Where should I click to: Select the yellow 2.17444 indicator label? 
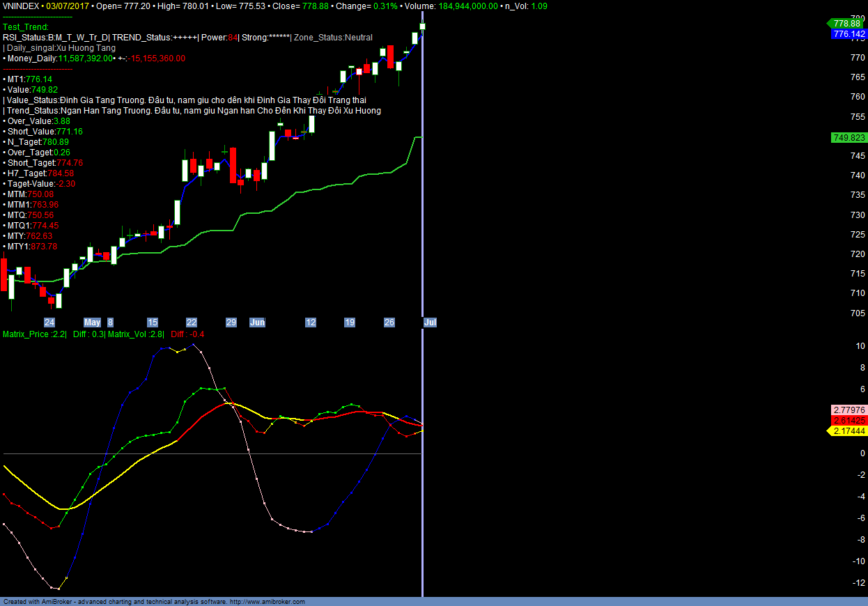(848, 431)
